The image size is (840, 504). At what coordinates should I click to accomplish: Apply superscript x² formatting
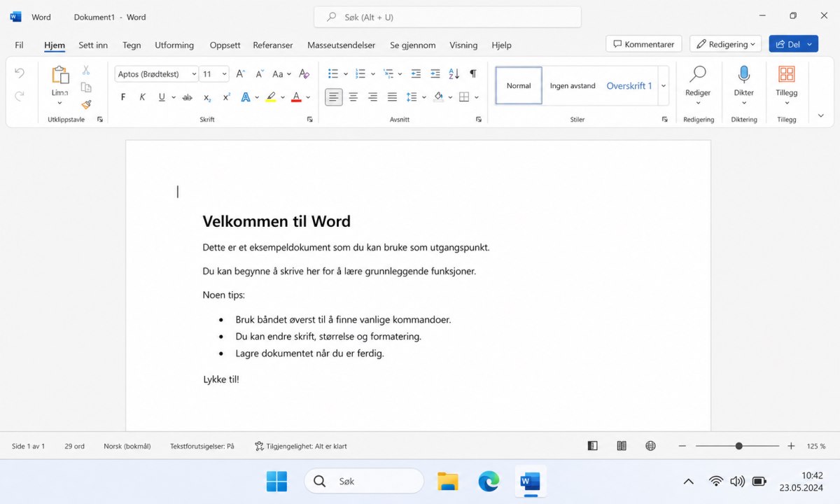pos(226,97)
